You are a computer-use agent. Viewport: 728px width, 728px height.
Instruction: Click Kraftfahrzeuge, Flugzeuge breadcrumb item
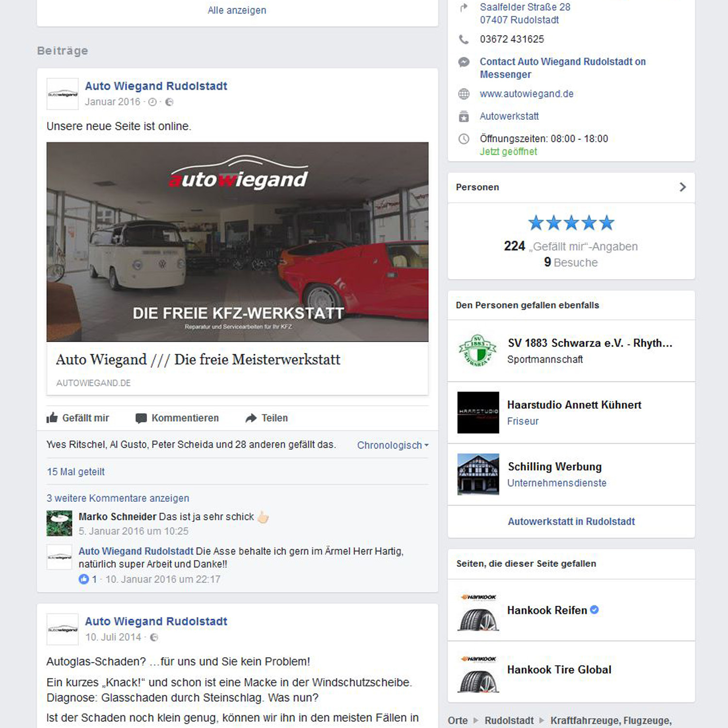[611, 721]
